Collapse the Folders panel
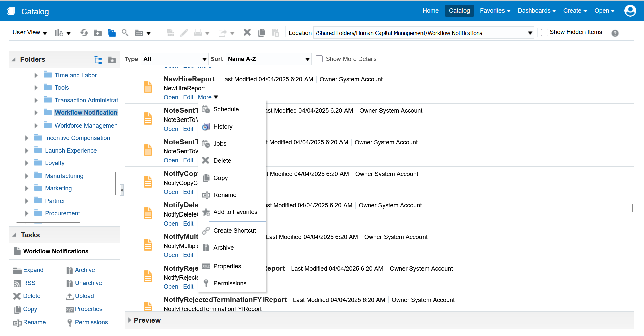Image resolution: width=644 pixels, height=336 pixels. point(14,59)
